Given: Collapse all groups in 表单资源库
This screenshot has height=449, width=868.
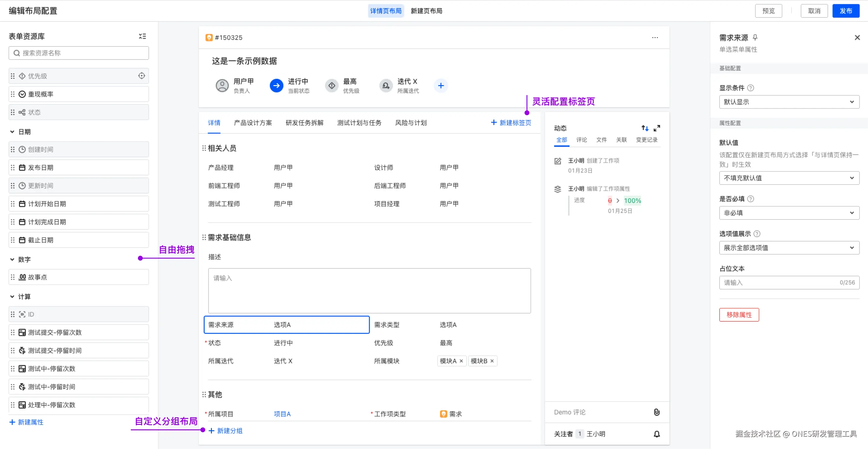Looking at the screenshot, I should (142, 36).
